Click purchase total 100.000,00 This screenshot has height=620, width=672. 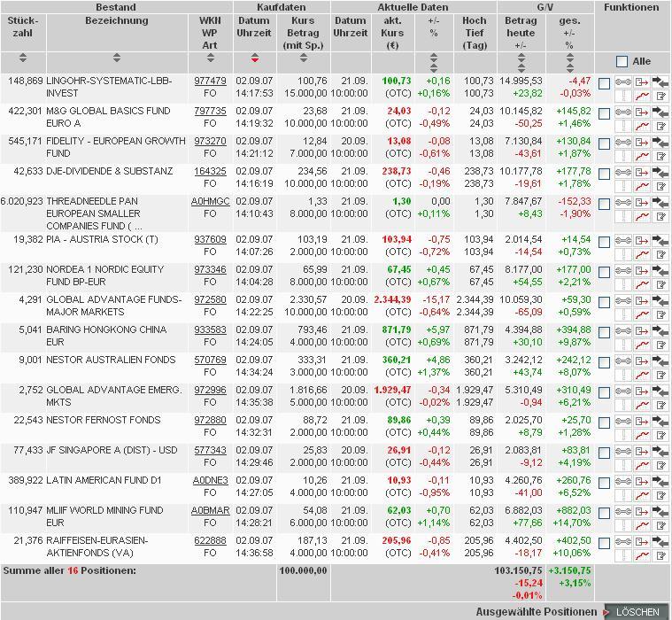tap(303, 570)
